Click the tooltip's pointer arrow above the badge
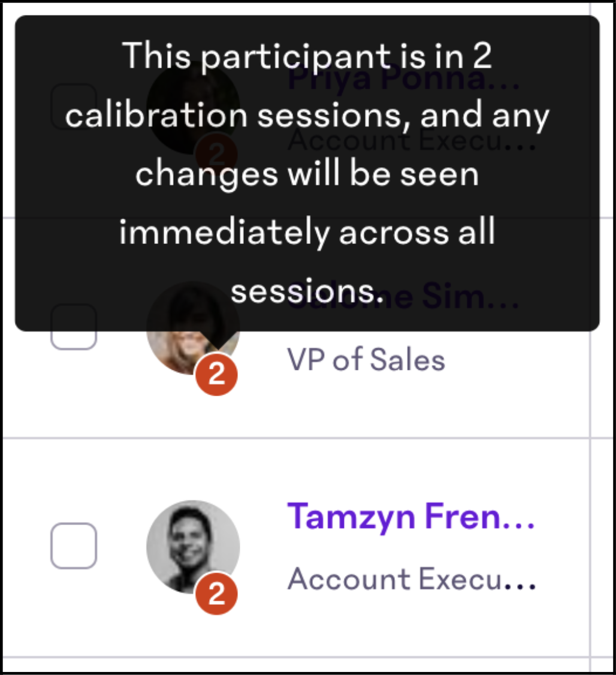 (218, 340)
